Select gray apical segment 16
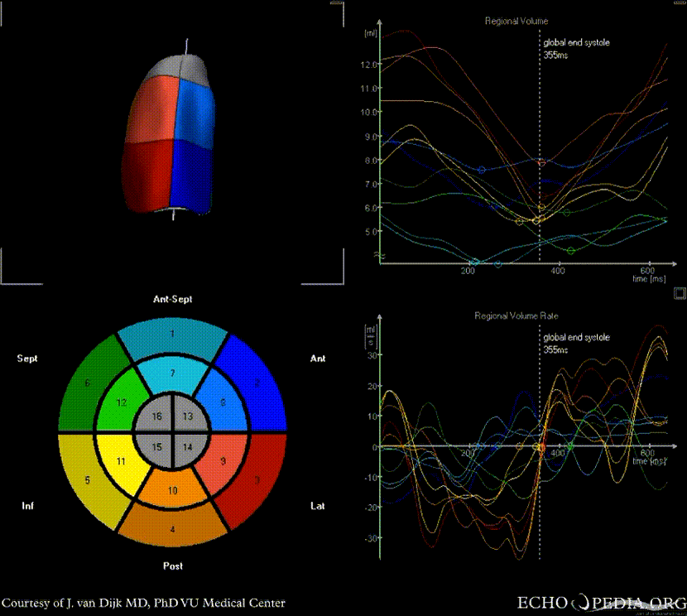This screenshot has width=687, height=616. (156, 416)
